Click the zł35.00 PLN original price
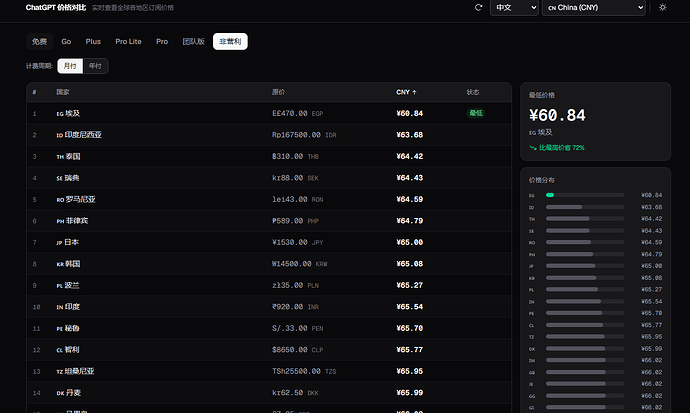Viewport: 690px width, 413px height. 295,285
